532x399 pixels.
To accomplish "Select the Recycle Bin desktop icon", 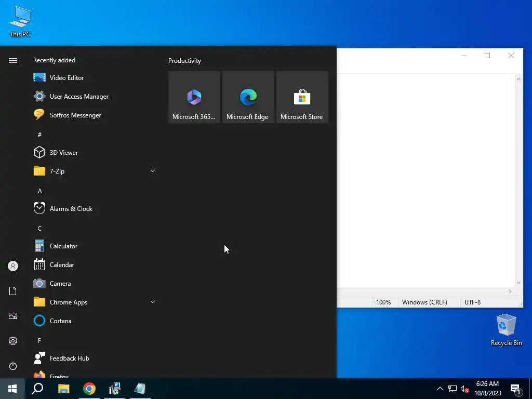I will click(506, 329).
